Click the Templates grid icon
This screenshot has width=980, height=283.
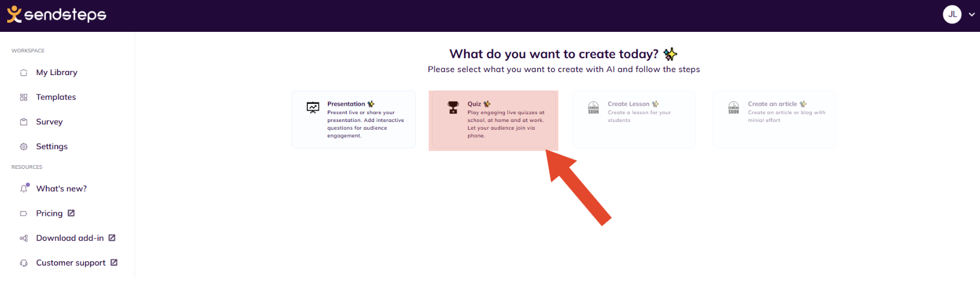click(23, 97)
